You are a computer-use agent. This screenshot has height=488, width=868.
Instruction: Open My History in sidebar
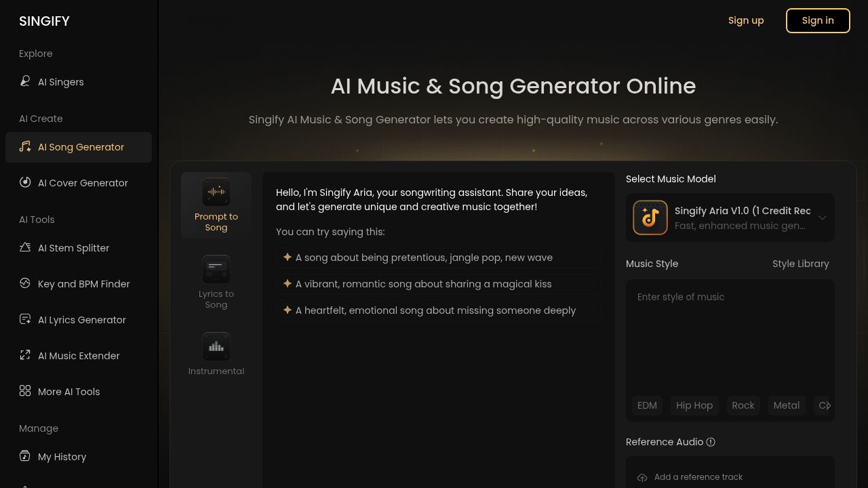[x=79, y=457]
